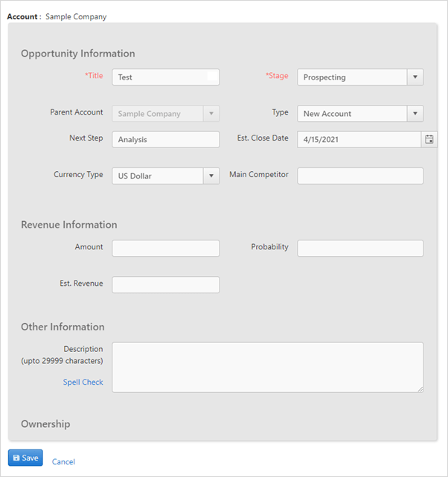448x477 pixels.
Task: Click the Save button
Action: click(x=25, y=458)
